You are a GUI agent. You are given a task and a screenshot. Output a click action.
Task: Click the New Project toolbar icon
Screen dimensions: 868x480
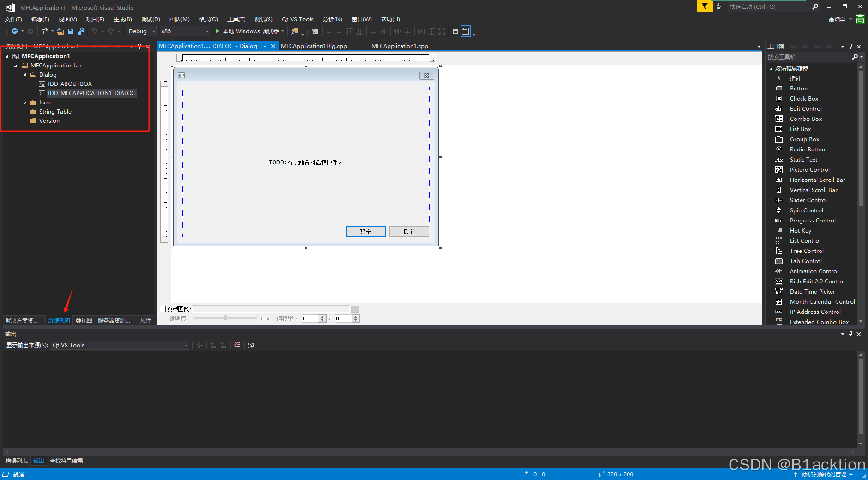tap(44, 31)
